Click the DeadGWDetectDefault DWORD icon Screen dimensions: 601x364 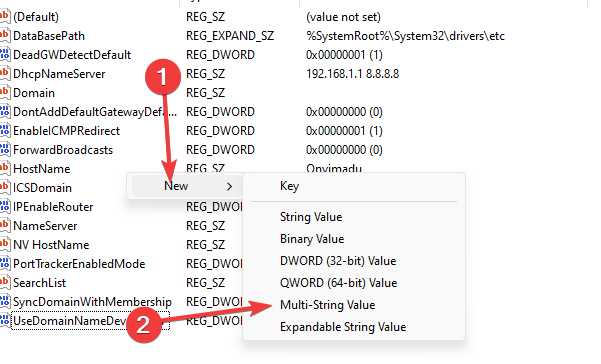click(5, 55)
